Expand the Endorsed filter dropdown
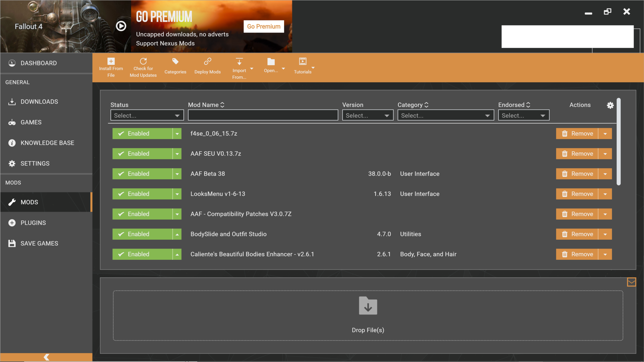The image size is (644, 362). click(x=524, y=115)
